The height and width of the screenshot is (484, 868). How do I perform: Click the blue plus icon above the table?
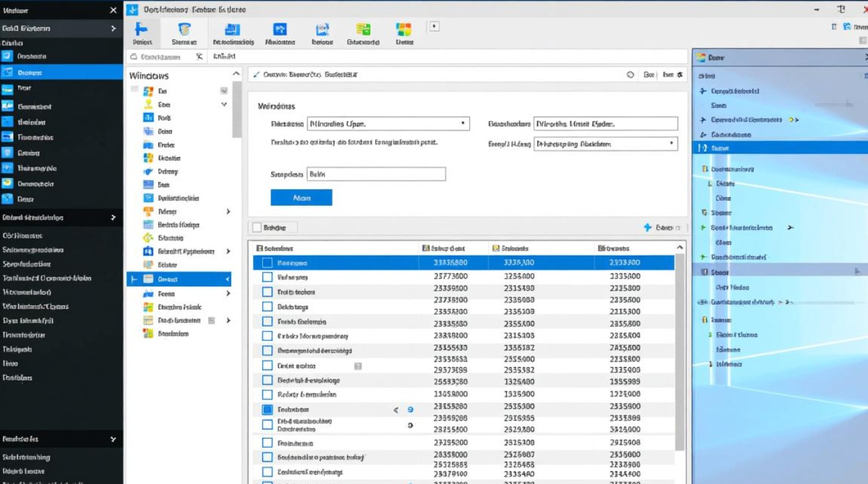click(x=648, y=228)
